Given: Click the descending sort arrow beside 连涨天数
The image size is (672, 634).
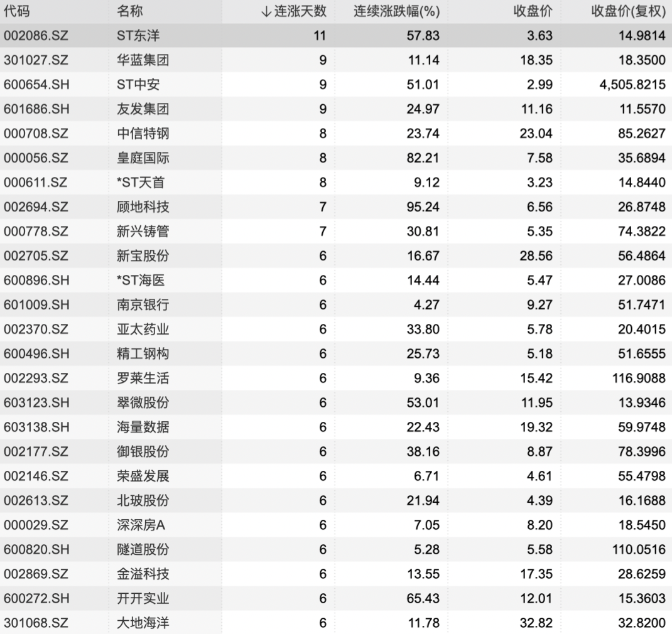Looking at the screenshot, I should click(x=266, y=11).
